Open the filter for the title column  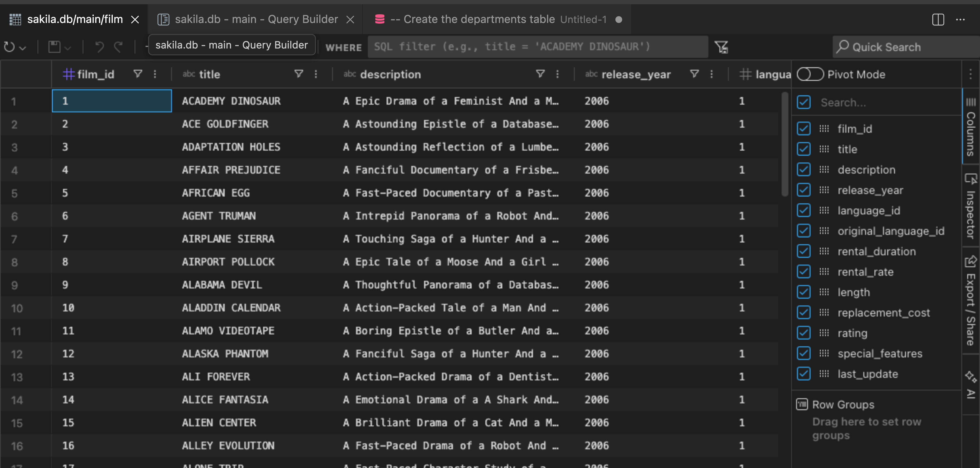pos(299,74)
